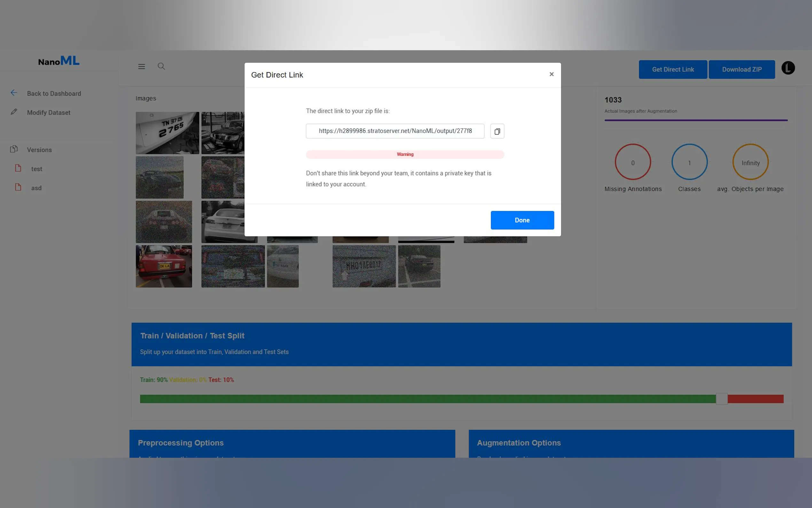The width and height of the screenshot is (812, 508).
Task: Go back using the Back to Dashboard arrow
Action: (14, 93)
